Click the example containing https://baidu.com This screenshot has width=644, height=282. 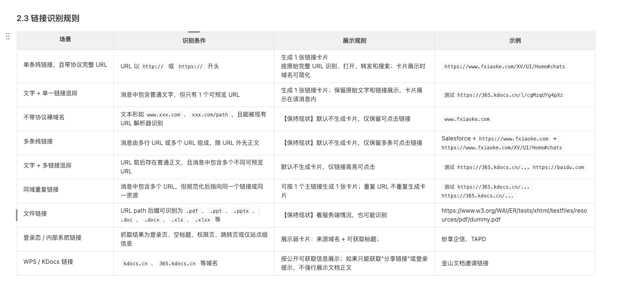point(514,167)
